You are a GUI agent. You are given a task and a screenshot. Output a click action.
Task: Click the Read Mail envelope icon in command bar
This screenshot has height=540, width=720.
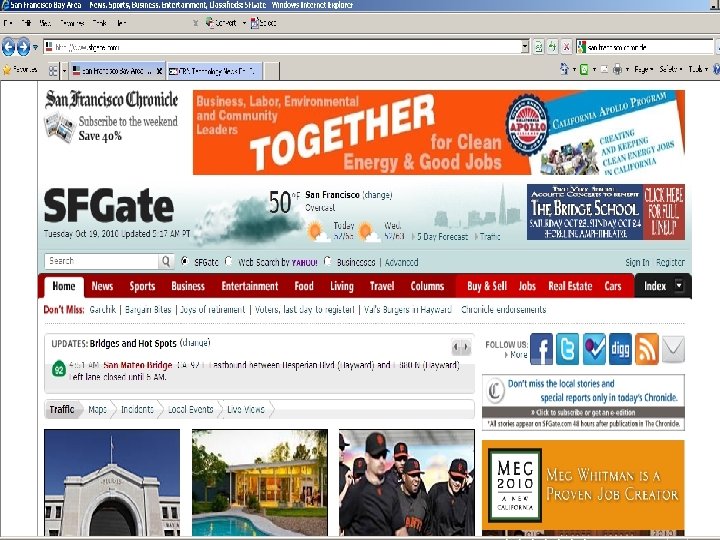pos(604,69)
